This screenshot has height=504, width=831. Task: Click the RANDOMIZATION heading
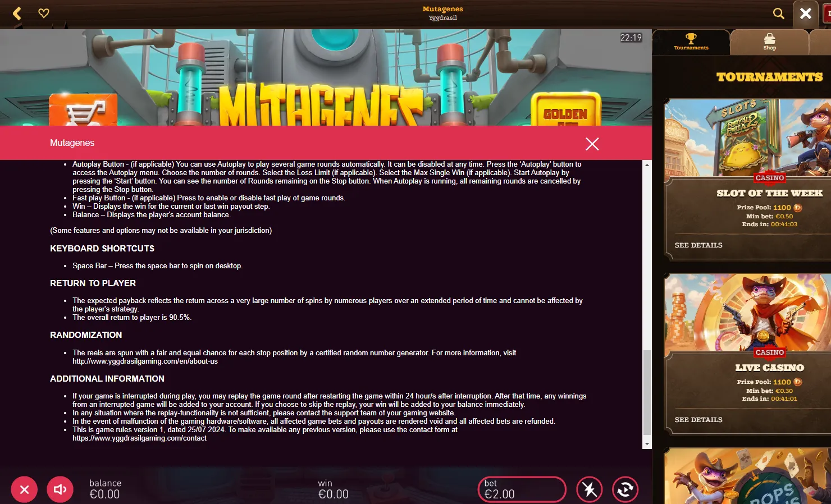click(86, 335)
